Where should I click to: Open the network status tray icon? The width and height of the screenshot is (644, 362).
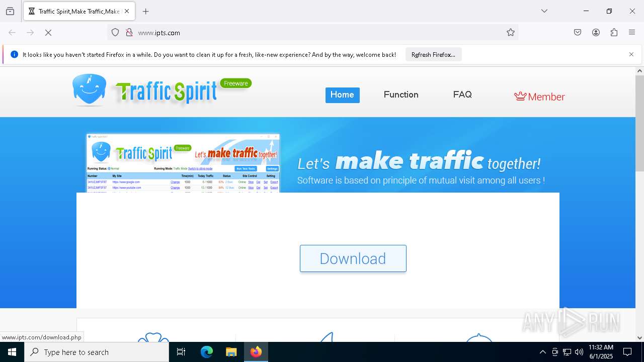567,352
